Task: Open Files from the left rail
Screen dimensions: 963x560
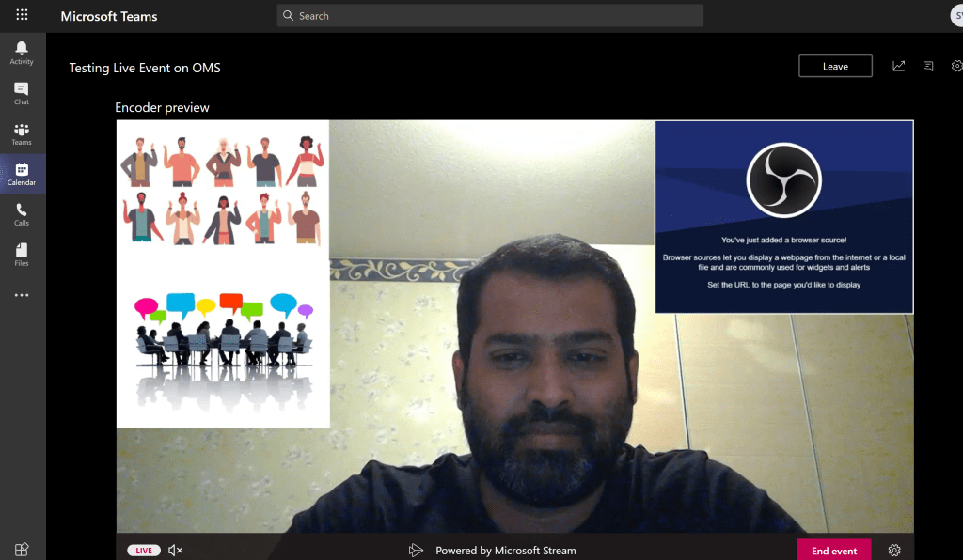Action: point(22,255)
